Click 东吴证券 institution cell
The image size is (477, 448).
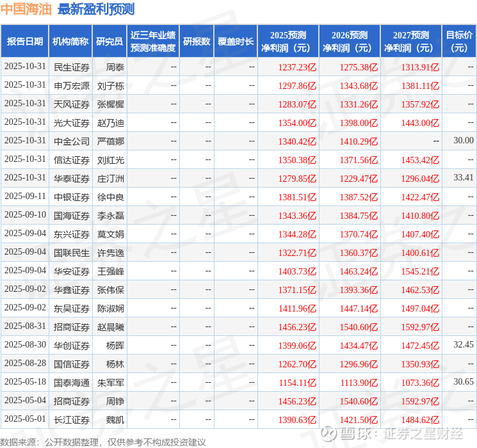tap(72, 308)
